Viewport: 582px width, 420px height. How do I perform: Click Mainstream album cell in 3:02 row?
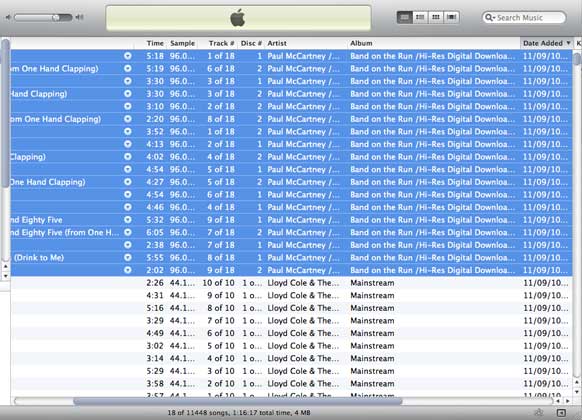pyautogui.click(x=372, y=346)
